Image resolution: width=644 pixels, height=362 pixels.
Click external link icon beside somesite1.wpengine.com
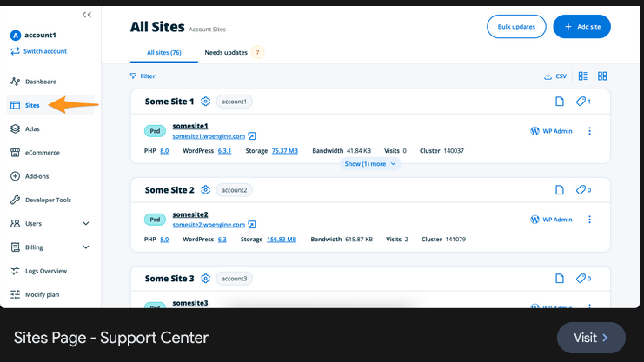[252, 136]
